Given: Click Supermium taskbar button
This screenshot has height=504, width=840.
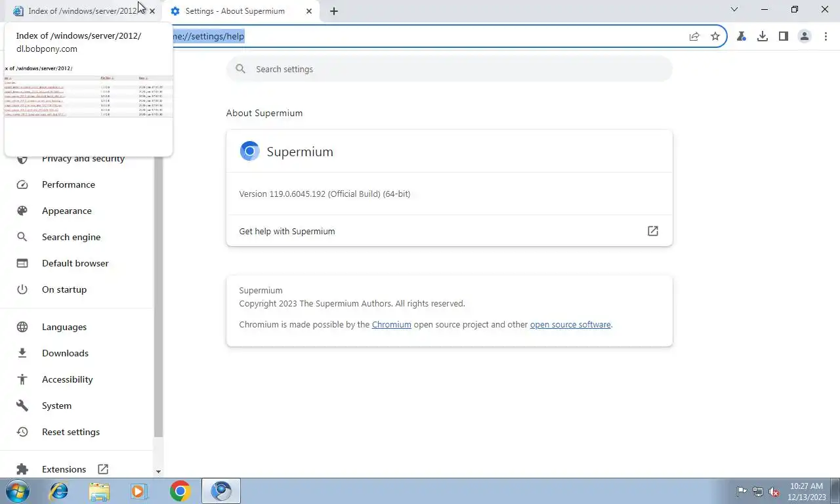Looking at the screenshot, I should 221,491.
